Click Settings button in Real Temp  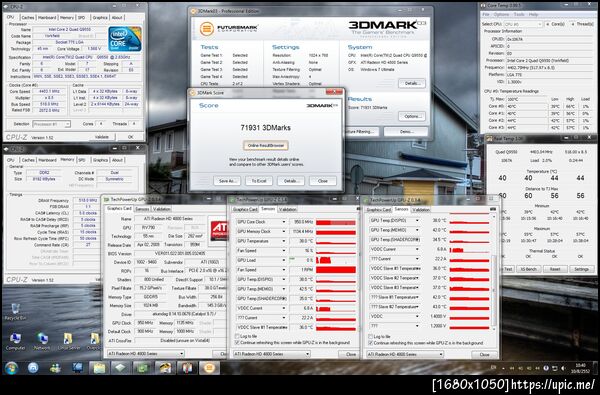point(581,269)
